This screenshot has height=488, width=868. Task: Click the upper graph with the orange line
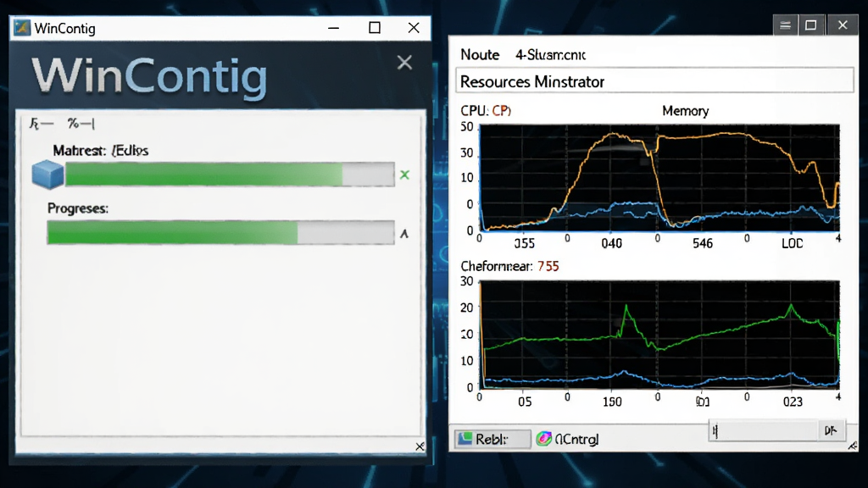tap(659, 178)
